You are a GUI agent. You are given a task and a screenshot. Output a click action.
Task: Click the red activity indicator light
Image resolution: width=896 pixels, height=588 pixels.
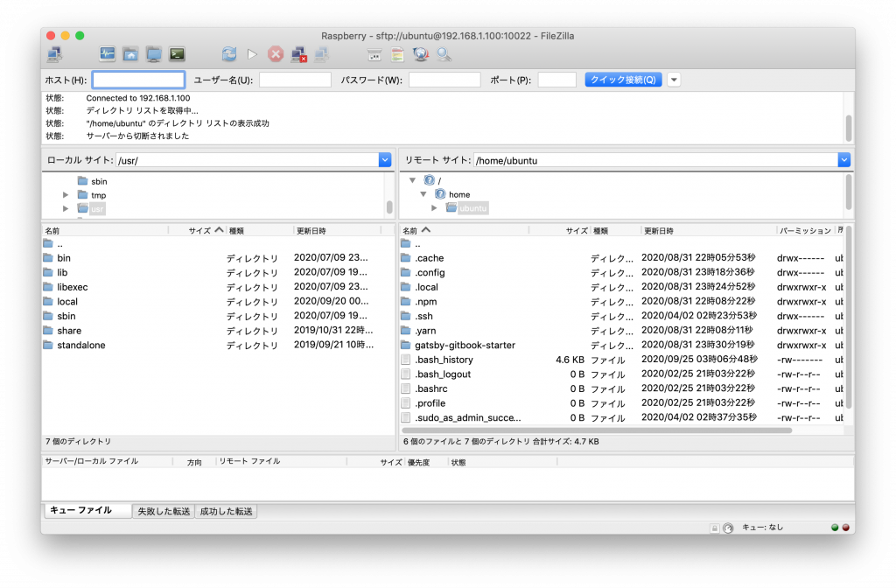846,528
